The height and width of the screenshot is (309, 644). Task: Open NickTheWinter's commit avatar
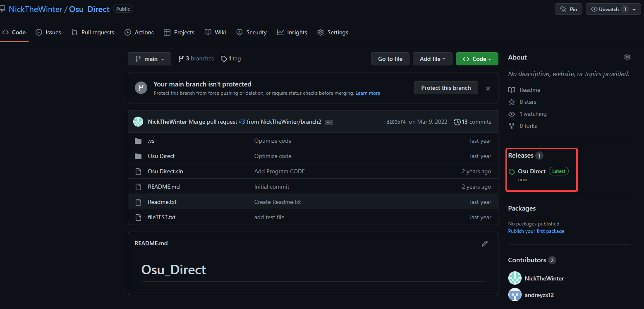tap(138, 121)
